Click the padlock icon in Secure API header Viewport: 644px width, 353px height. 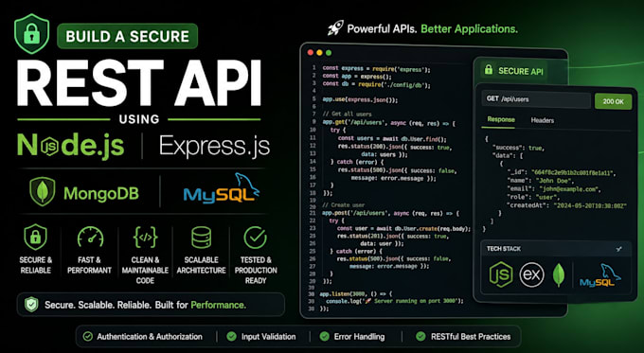[488, 69]
